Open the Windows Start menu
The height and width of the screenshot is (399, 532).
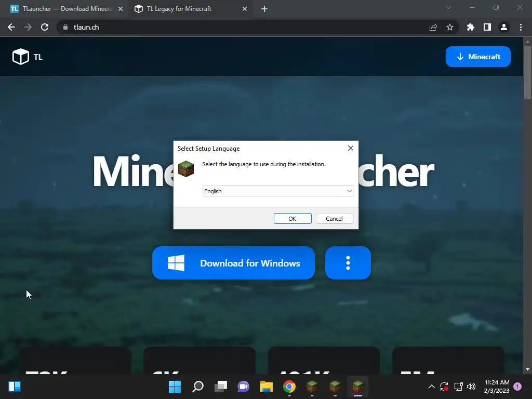click(175, 387)
